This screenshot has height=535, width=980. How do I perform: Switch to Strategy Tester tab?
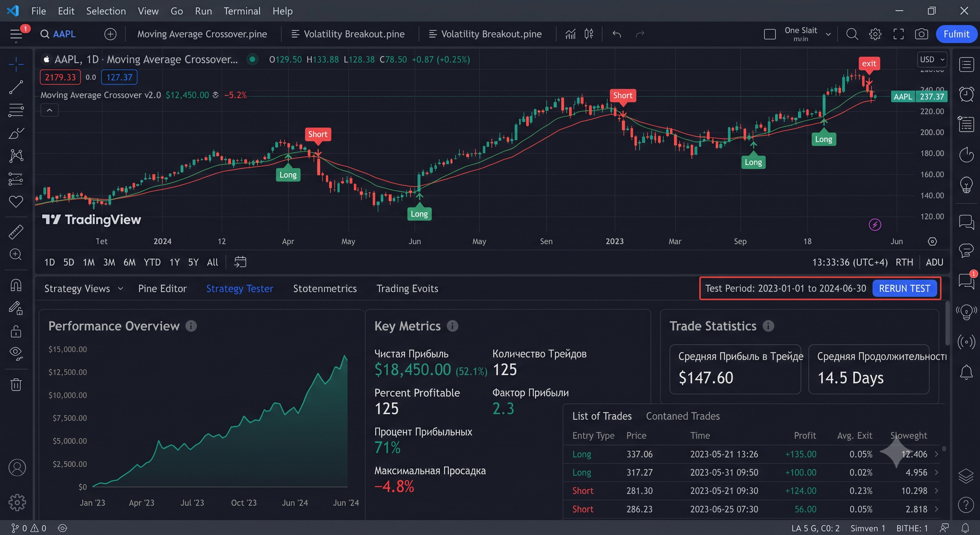click(x=240, y=288)
